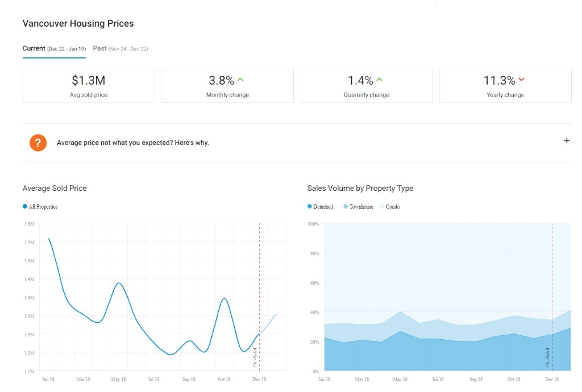Click the Pro-Rated marker on price chart
This screenshot has height=392, width=582.
[255, 357]
